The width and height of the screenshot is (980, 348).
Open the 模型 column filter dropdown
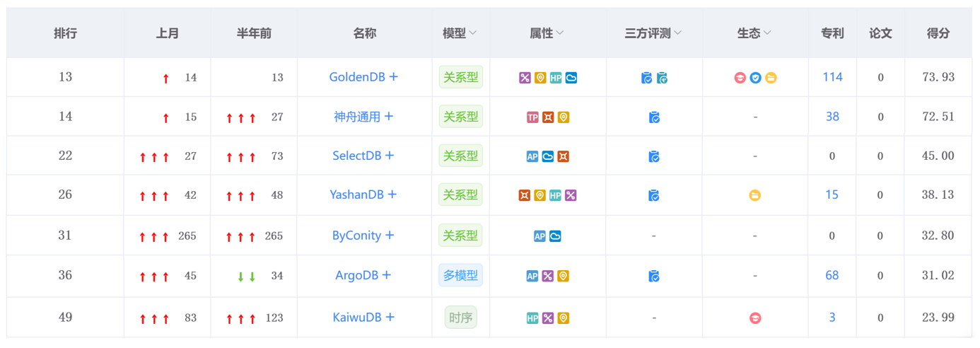pos(473,33)
